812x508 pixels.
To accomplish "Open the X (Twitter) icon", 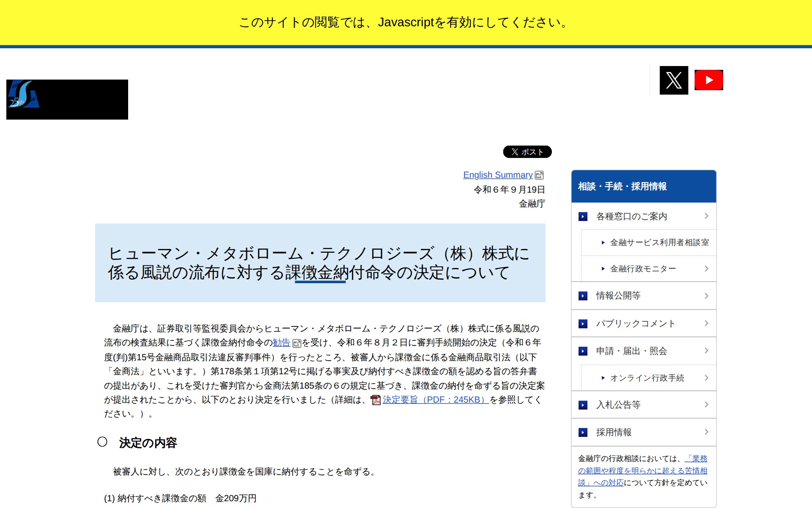I will click(x=674, y=80).
